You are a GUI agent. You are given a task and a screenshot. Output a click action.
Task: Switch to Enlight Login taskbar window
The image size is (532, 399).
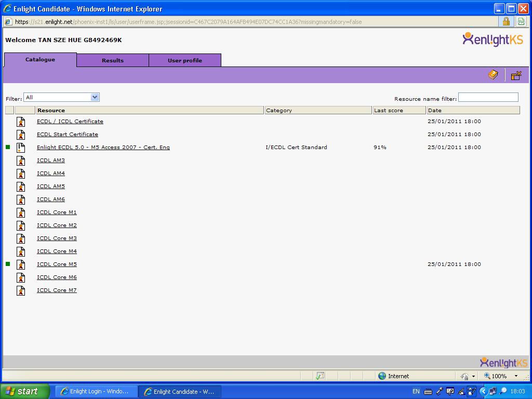96,391
